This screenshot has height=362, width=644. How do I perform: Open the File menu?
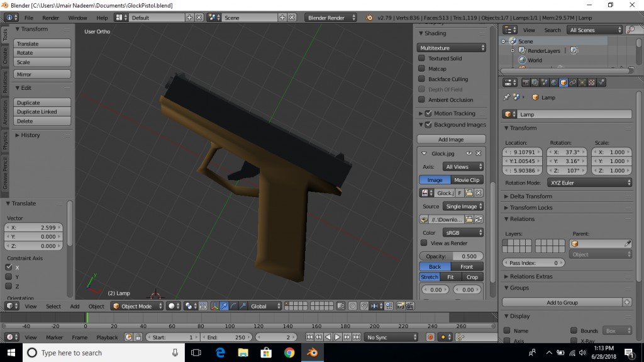point(29,18)
